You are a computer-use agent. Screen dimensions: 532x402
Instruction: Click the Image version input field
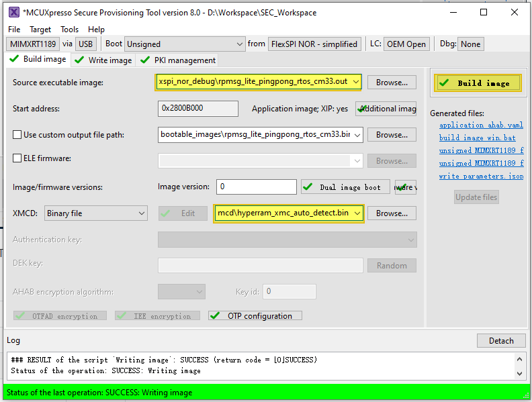click(255, 187)
